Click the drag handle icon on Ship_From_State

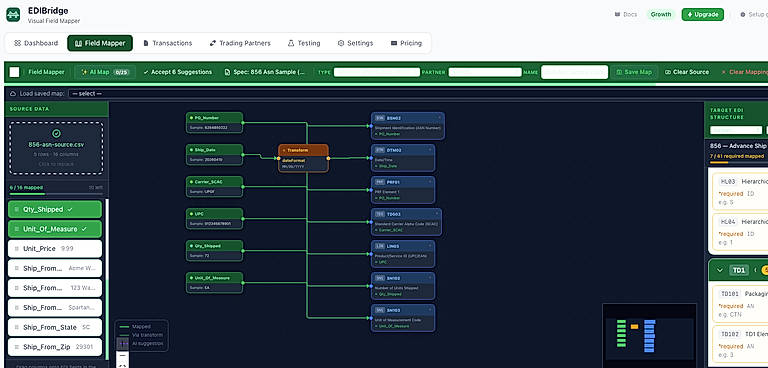click(x=16, y=327)
